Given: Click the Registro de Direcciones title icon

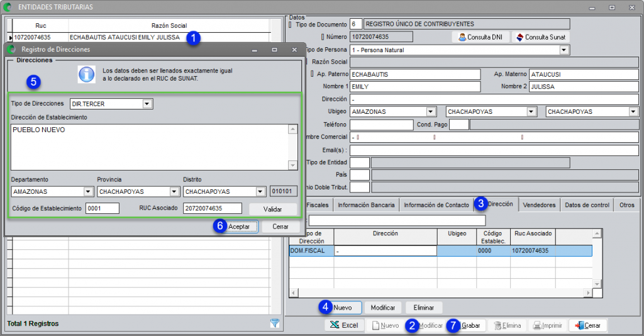Looking at the screenshot, I should [11, 49].
